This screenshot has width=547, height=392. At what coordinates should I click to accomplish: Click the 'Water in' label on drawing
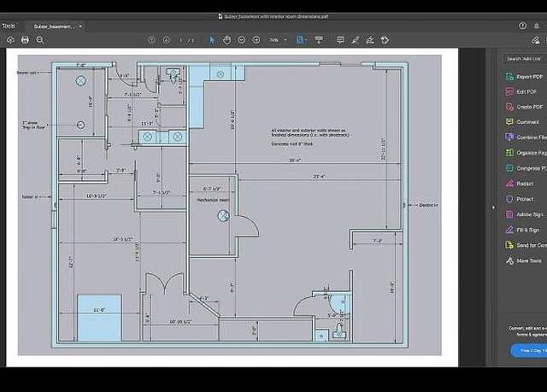(x=31, y=196)
